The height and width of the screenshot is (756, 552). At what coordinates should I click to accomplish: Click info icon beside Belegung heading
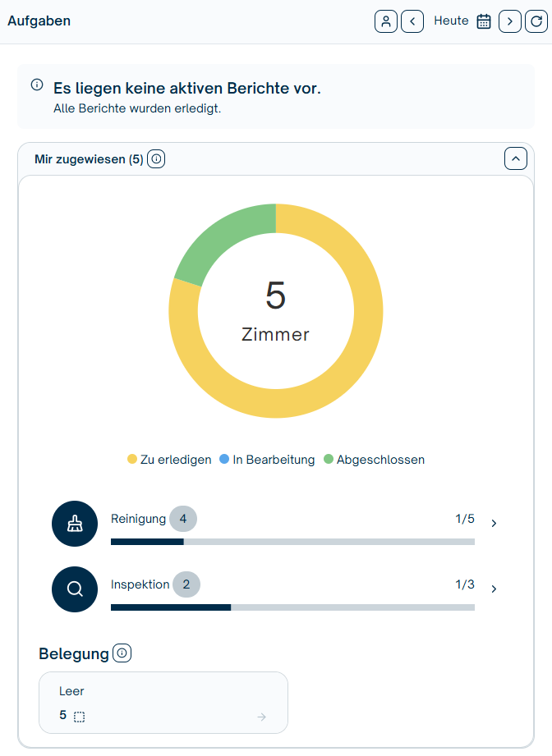(x=122, y=653)
